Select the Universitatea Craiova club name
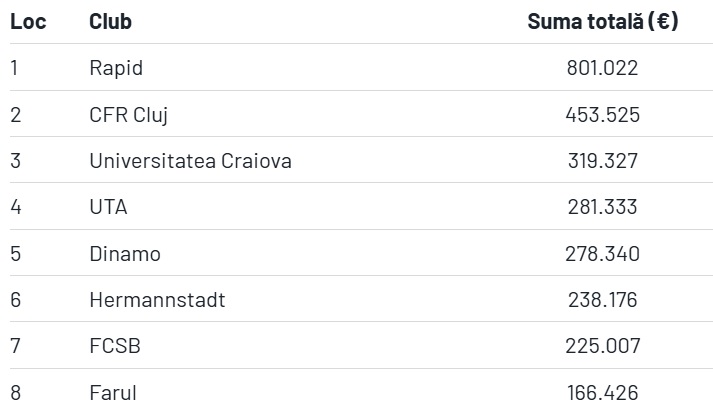This screenshot has width=713, height=415. pos(191,161)
